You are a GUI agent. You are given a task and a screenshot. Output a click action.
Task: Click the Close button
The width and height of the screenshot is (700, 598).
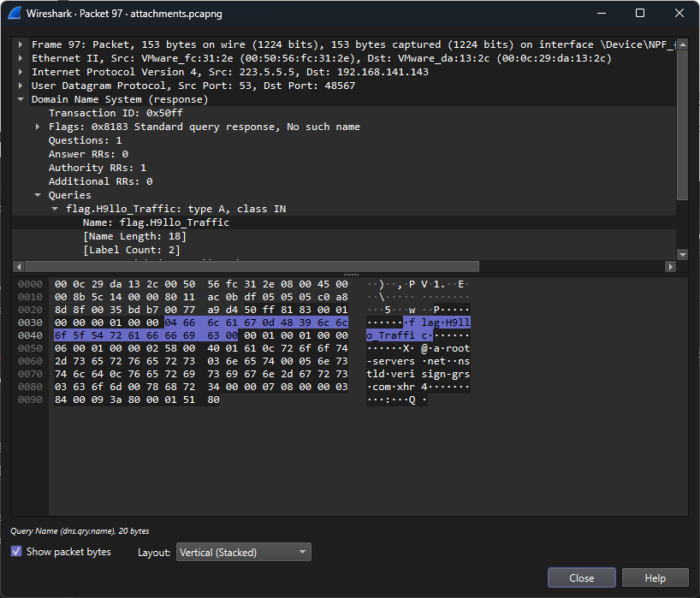click(582, 578)
